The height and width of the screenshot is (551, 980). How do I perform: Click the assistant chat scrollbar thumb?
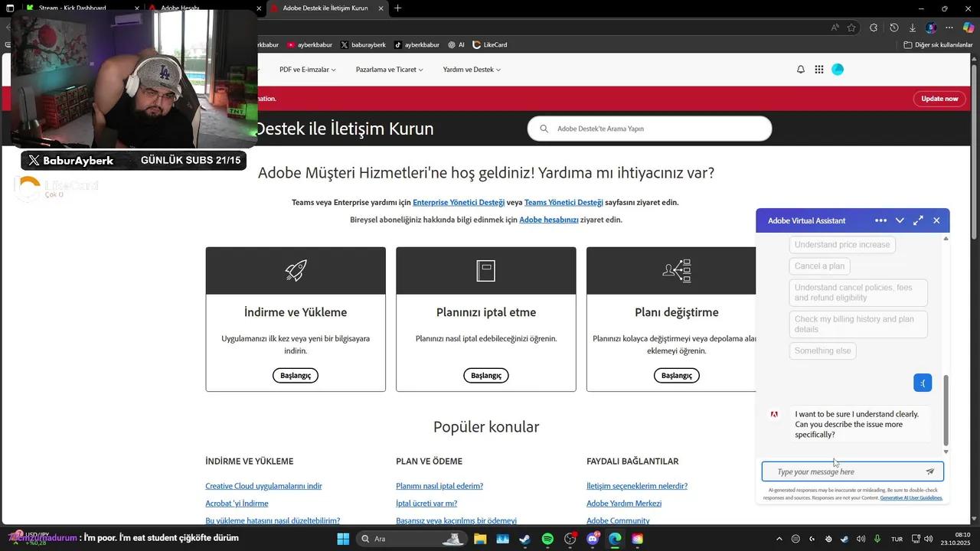(x=946, y=409)
